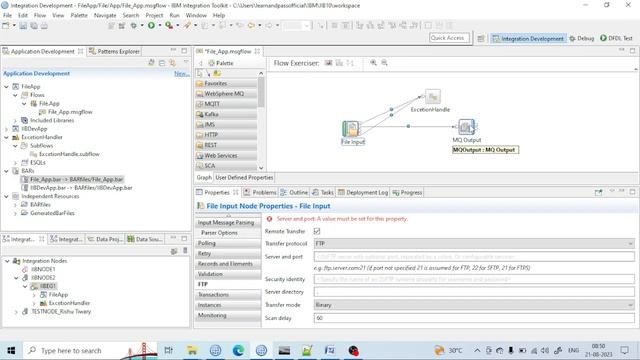The height and width of the screenshot is (360, 640).
Task: Switch to the Patterns Explorer tab
Action: pos(114,51)
